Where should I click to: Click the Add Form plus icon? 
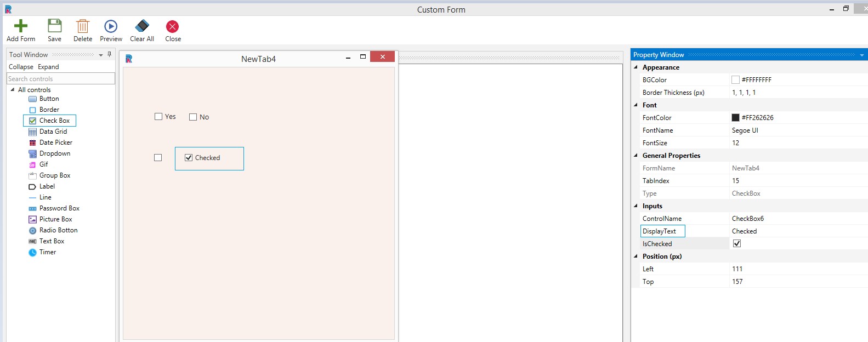(21, 26)
